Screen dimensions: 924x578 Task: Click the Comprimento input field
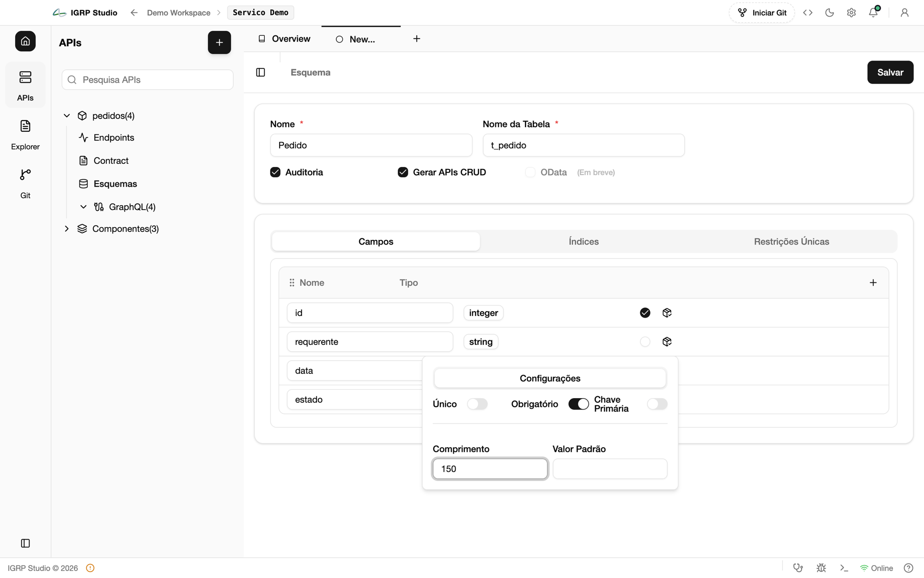click(490, 469)
